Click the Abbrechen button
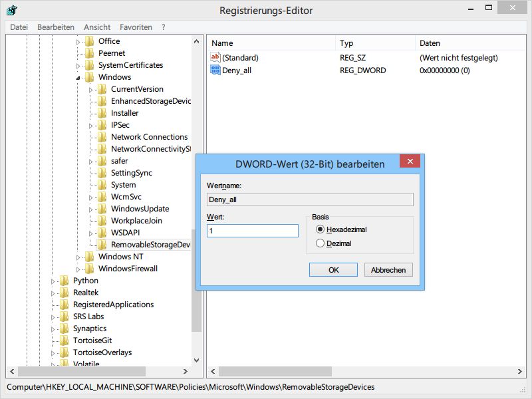 tap(388, 270)
